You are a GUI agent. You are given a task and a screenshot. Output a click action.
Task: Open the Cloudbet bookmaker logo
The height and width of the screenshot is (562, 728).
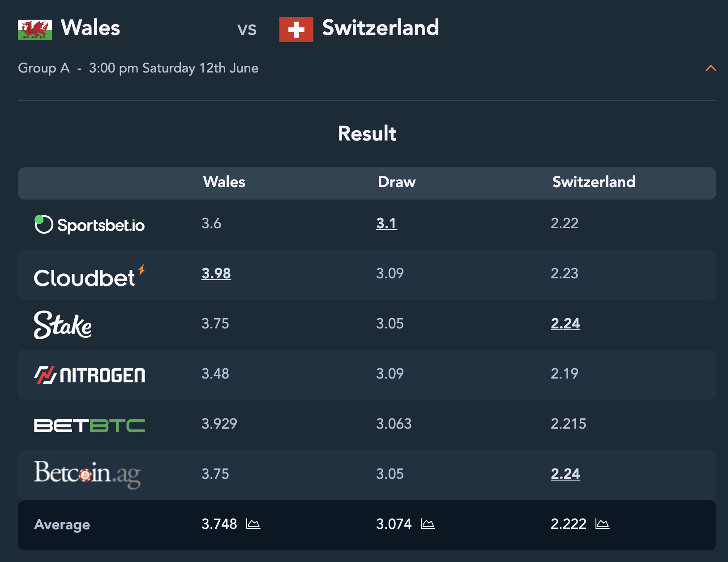[90, 276]
